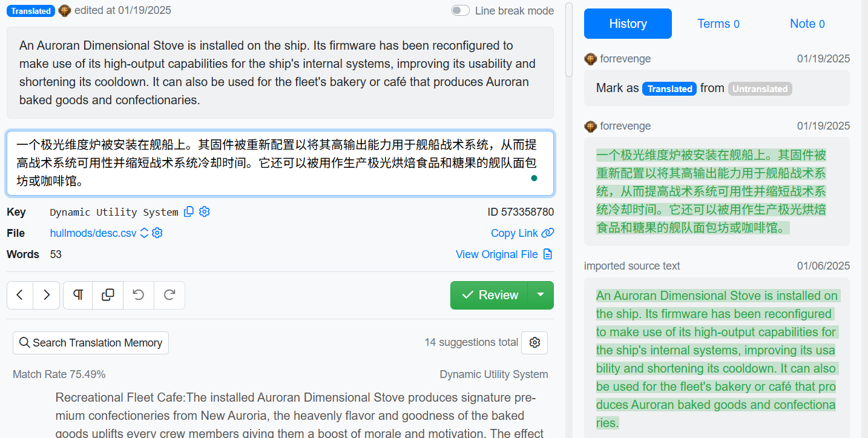Open translation memory suggestion settings
The width and height of the screenshot is (868, 438).
(x=534, y=342)
